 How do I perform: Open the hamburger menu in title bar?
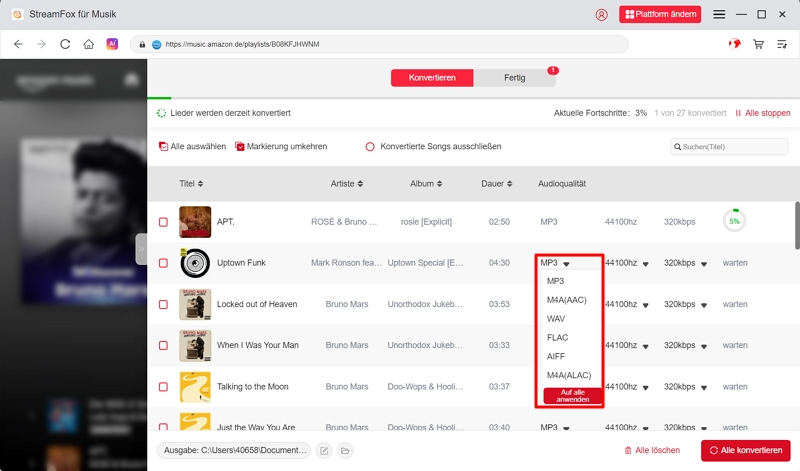tap(719, 15)
